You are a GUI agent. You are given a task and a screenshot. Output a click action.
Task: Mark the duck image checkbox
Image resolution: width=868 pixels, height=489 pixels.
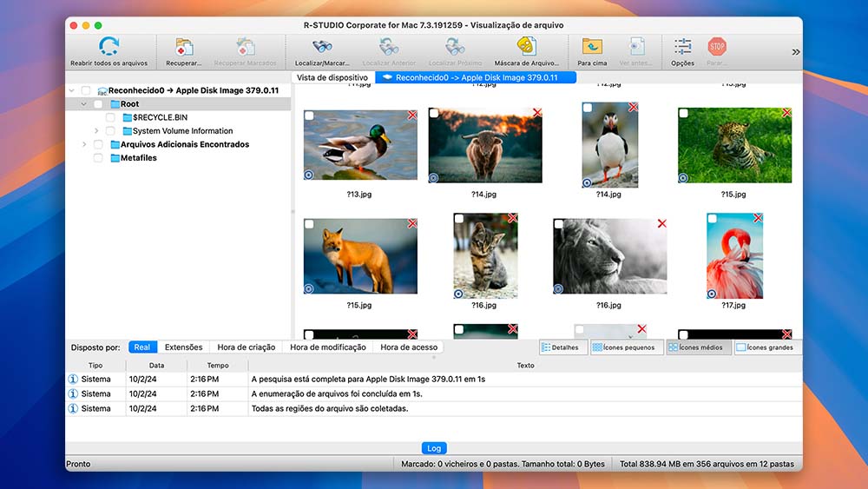pyautogui.click(x=310, y=116)
